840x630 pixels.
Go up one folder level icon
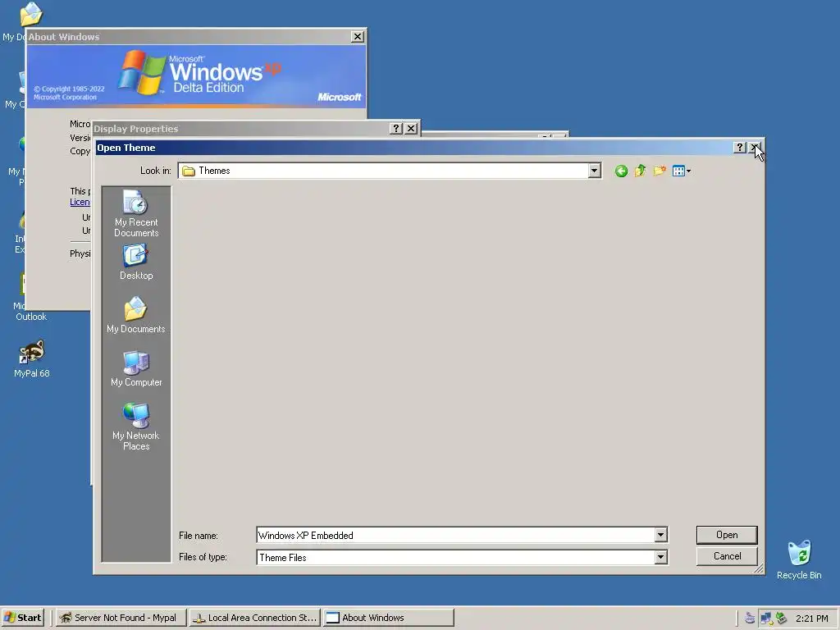pyautogui.click(x=640, y=171)
